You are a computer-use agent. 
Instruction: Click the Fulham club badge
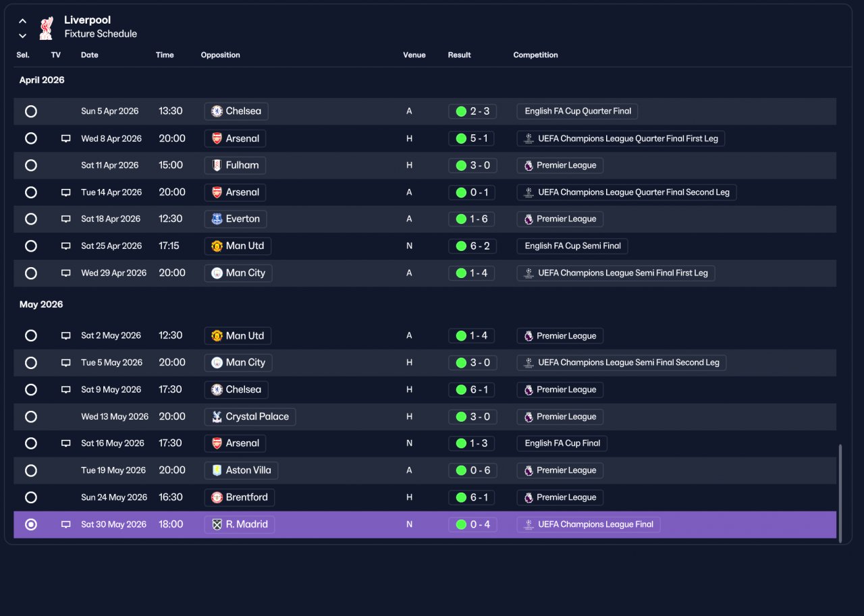click(x=217, y=165)
